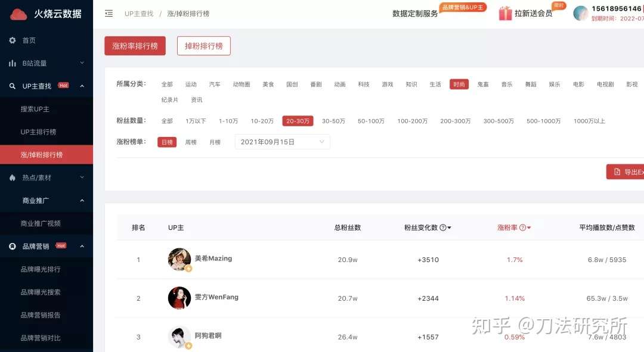Click the bar chart icon for B站流量
The height and width of the screenshot is (352, 644).
tap(13, 63)
